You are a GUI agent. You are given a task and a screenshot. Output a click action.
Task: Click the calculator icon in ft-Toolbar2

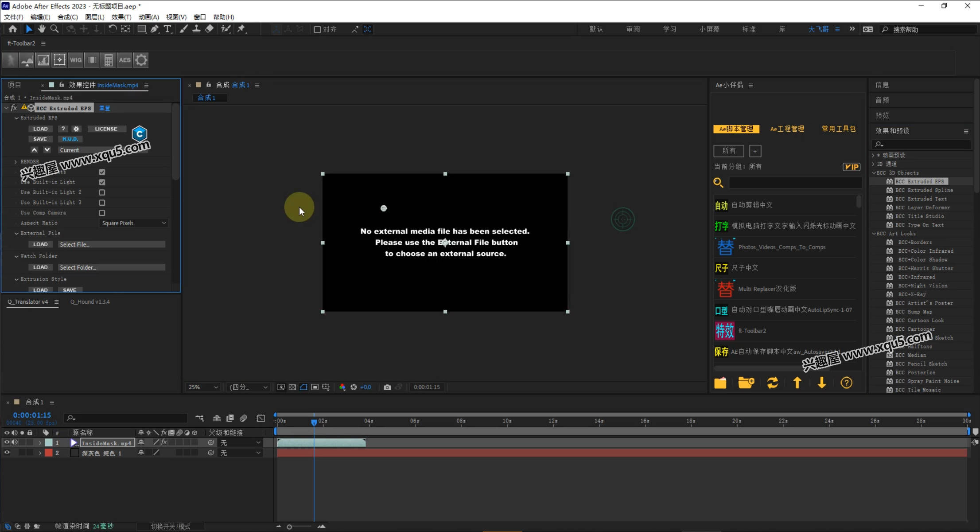click(x=109, y=60)
